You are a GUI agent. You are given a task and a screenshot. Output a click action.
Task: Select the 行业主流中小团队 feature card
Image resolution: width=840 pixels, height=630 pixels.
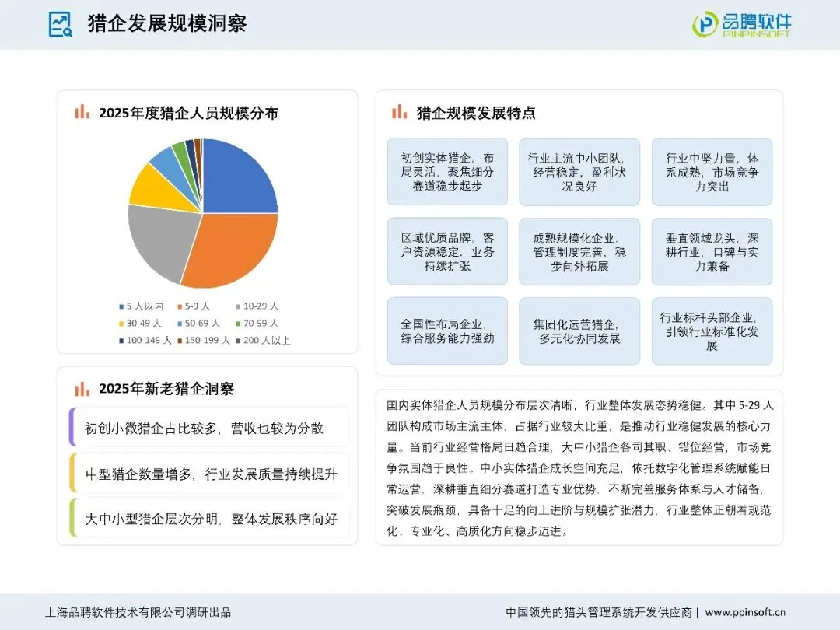[579, 172]
